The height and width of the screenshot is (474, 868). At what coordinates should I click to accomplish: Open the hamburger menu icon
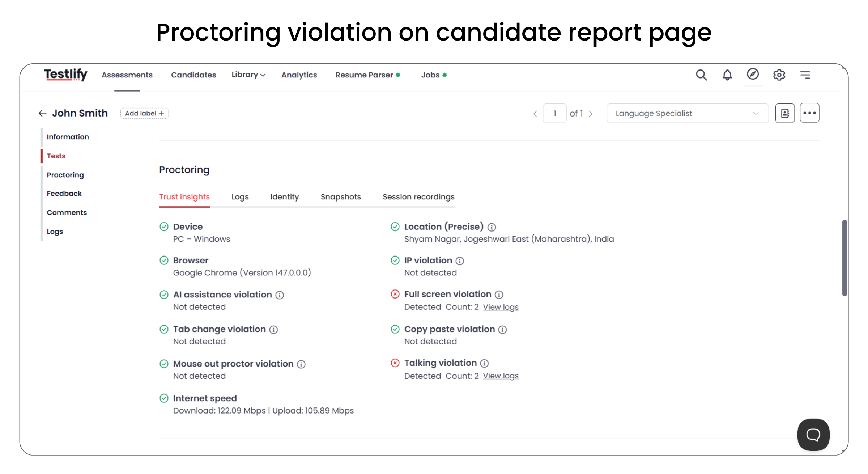pyautogui.click(x=805, y=75)
